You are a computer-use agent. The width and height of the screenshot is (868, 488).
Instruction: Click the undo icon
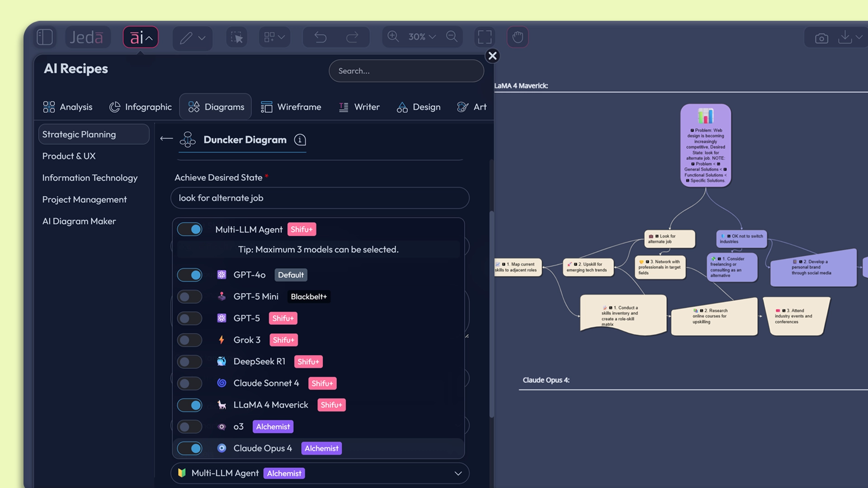(320, 37)
